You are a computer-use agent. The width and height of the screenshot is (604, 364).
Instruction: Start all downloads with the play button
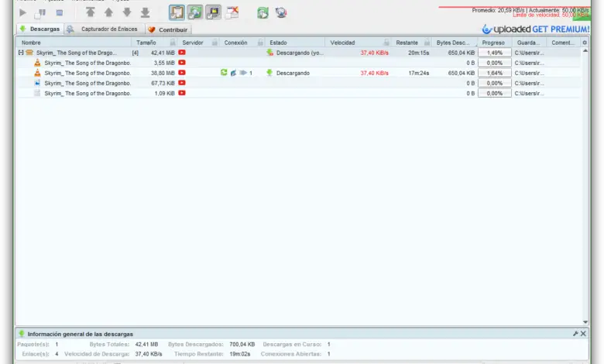pos(22,12)
